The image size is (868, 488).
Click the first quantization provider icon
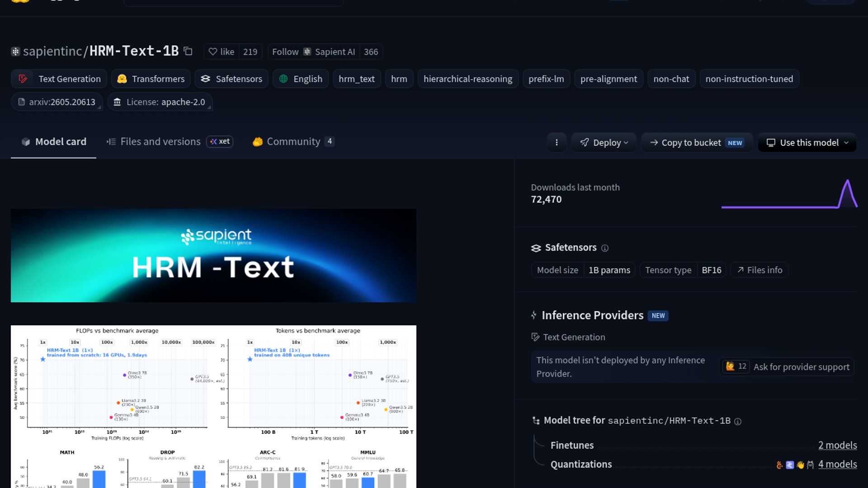click(x=779, y=465)
